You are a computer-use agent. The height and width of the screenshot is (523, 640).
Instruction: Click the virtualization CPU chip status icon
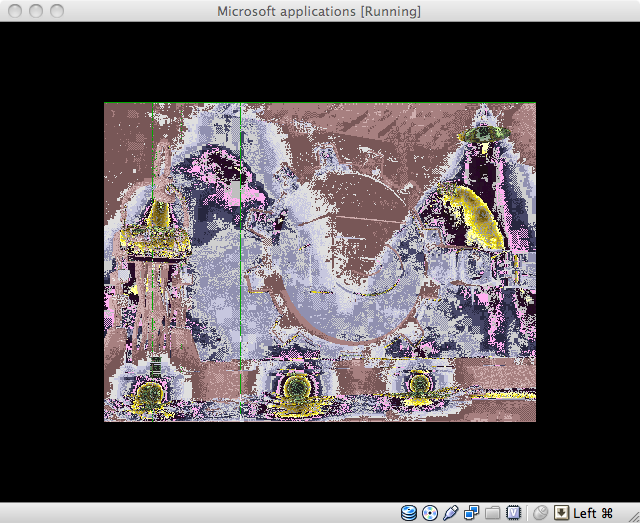point(513,512)
